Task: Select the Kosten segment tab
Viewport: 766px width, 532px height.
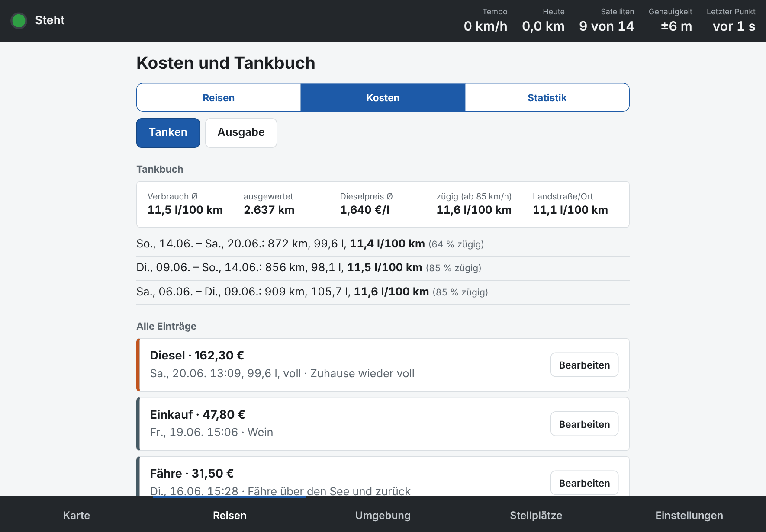Action: pyautogui.click(x=383, y=98)
